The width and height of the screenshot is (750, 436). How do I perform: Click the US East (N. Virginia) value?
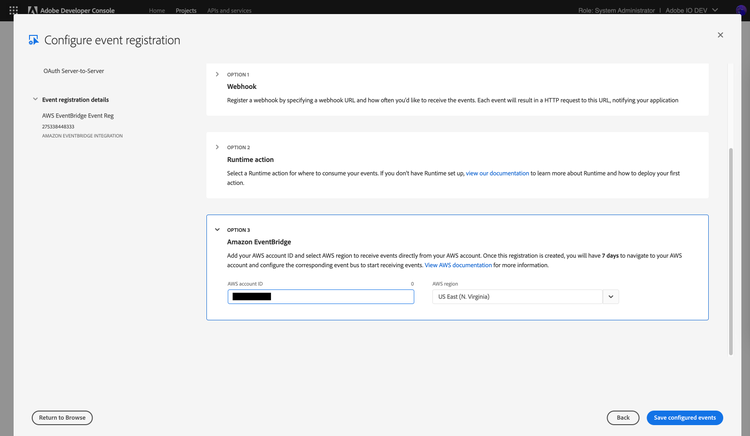tap(464, 296)
